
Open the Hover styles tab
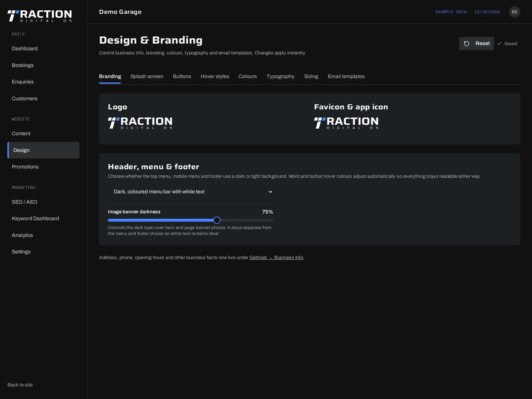point(215,76)
